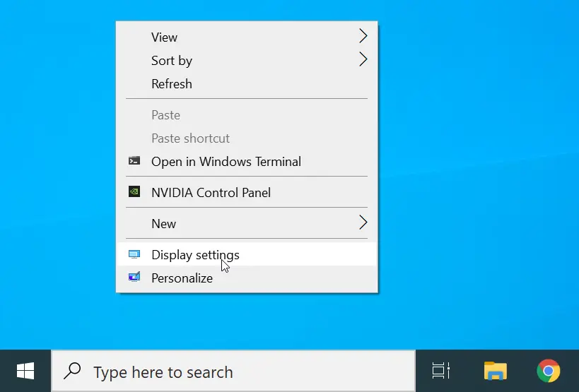This screenshot has height=392, width=579.
Task: Expand the New submenu arrow
Action: tap(363, 222)
